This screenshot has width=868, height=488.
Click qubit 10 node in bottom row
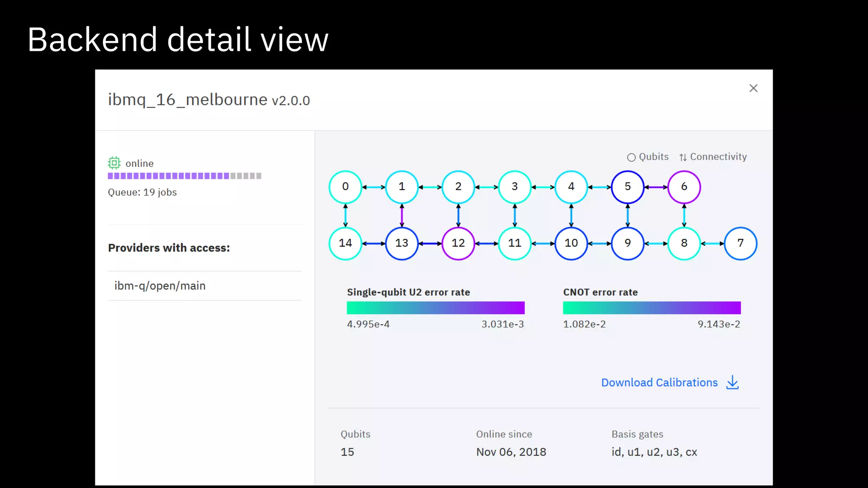571,243
